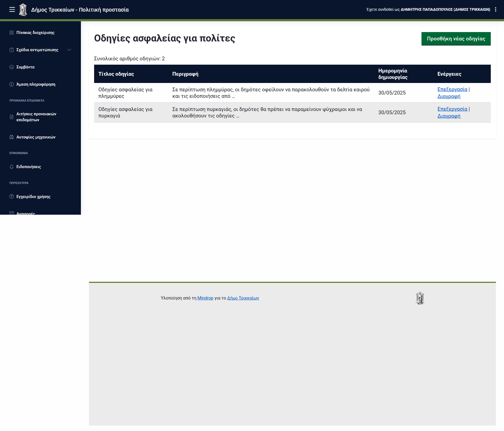Click the Ειδοποιήσεις bell icon
Viewport: 504px width, 431px height.
[x=12, y=167]
